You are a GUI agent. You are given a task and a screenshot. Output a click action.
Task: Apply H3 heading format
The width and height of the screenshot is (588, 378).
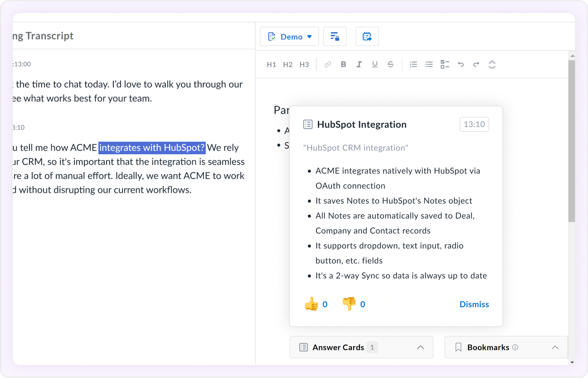point(304,64)
